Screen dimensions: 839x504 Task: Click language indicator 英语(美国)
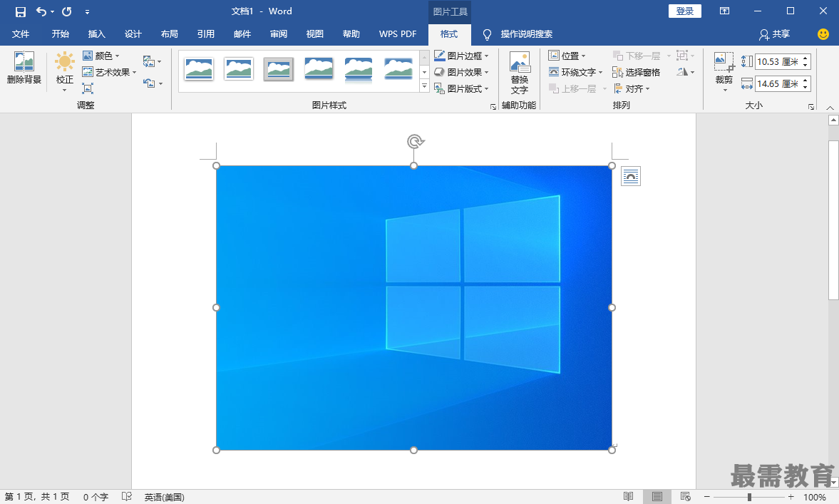click(164, 497)
